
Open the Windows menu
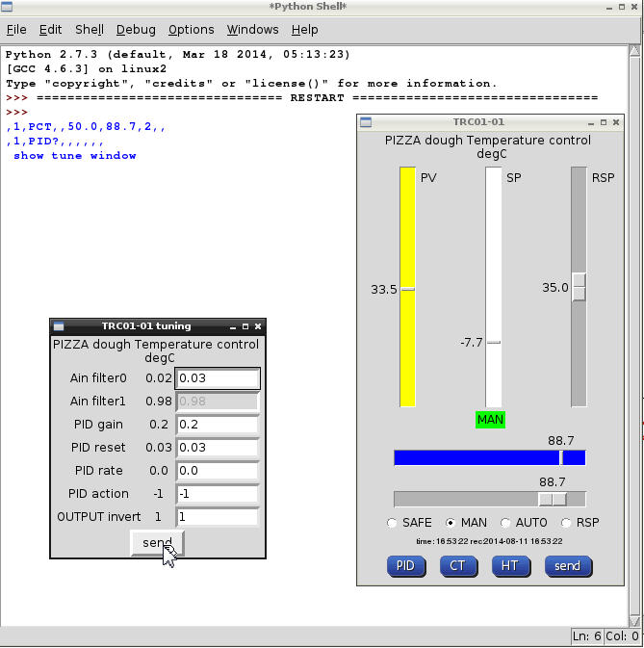252,30
